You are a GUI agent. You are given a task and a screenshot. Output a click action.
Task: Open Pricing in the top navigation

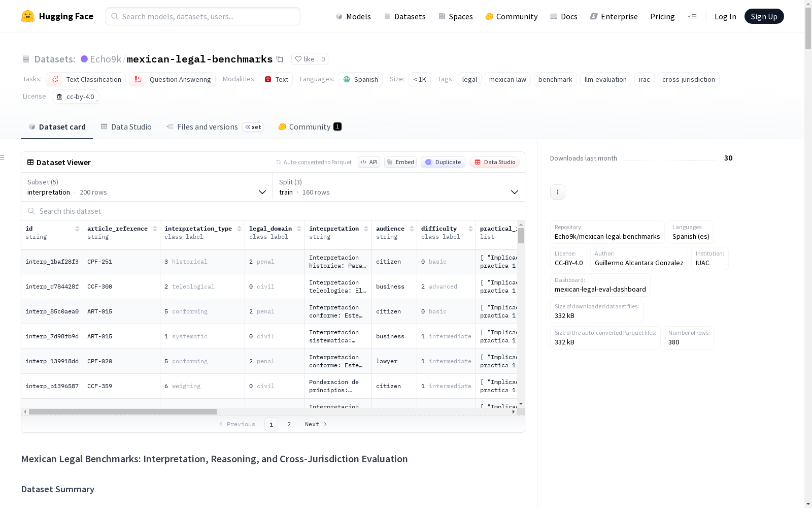[662, 16]
